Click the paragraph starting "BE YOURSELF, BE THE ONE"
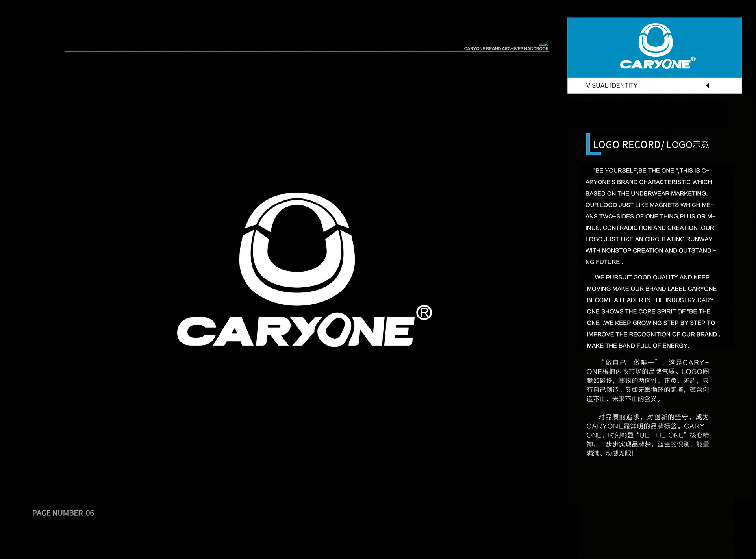 click(650, 216)
